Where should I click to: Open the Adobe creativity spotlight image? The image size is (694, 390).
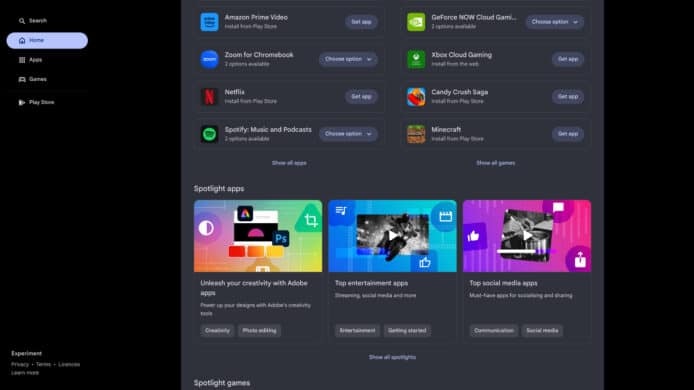258,236
